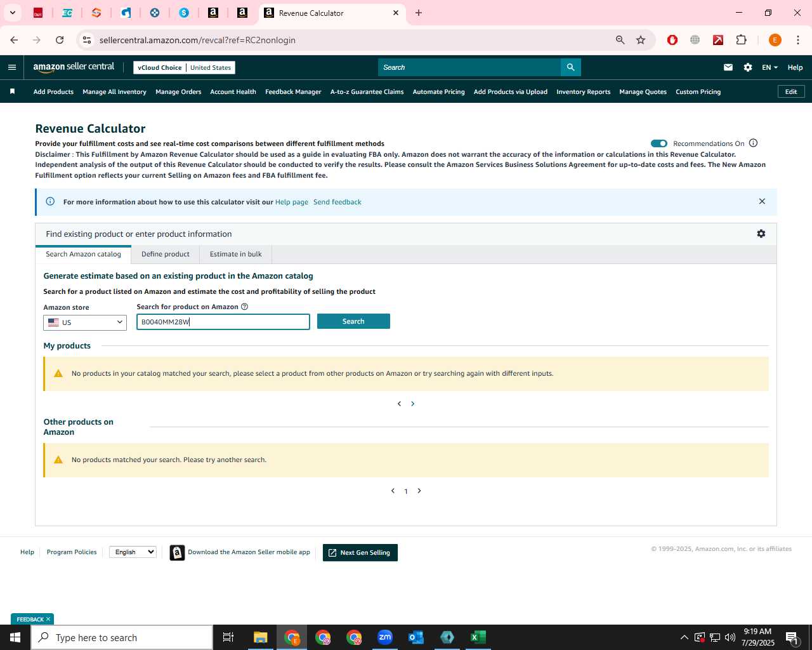Bookmark this page with the star icon
This screenshot has height=650, width=812.
pyautogui.click(x=641, y=40)
